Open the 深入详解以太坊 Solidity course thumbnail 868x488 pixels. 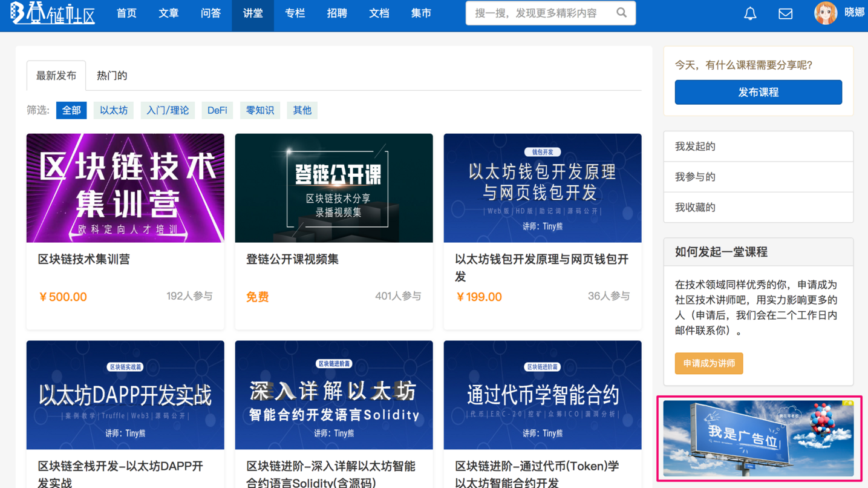[334, 395]
